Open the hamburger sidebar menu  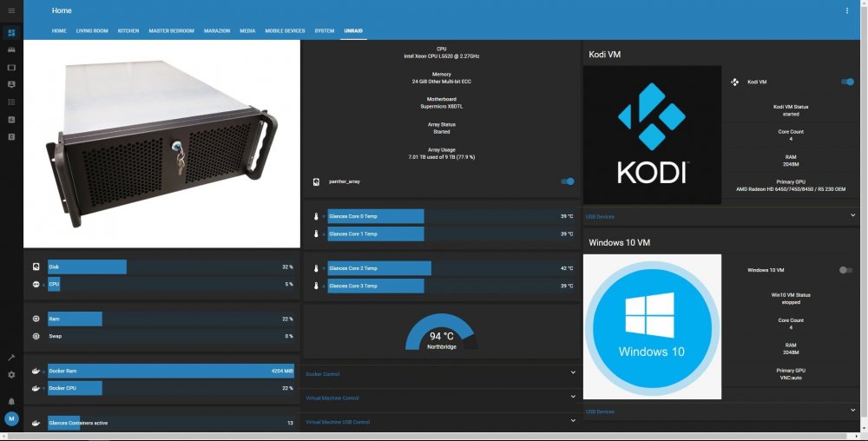tap(11, 10)
